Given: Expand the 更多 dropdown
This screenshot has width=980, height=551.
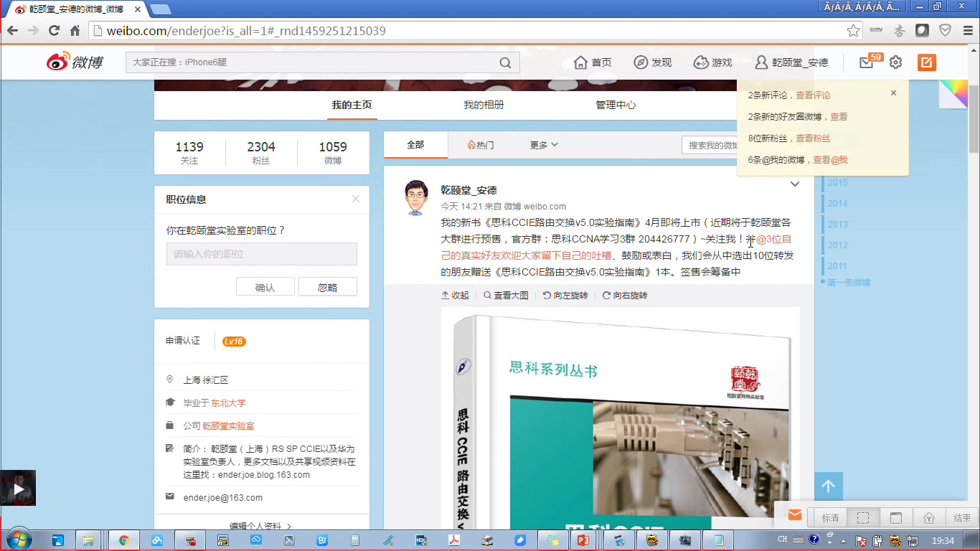Looking at the screenshot, I should click(544, 145).
